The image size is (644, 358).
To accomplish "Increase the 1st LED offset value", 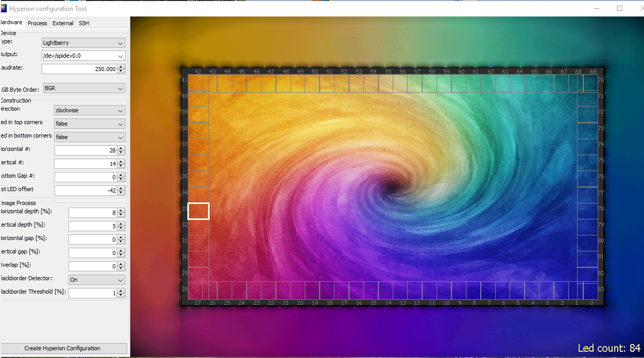I will tap(121, 188).
